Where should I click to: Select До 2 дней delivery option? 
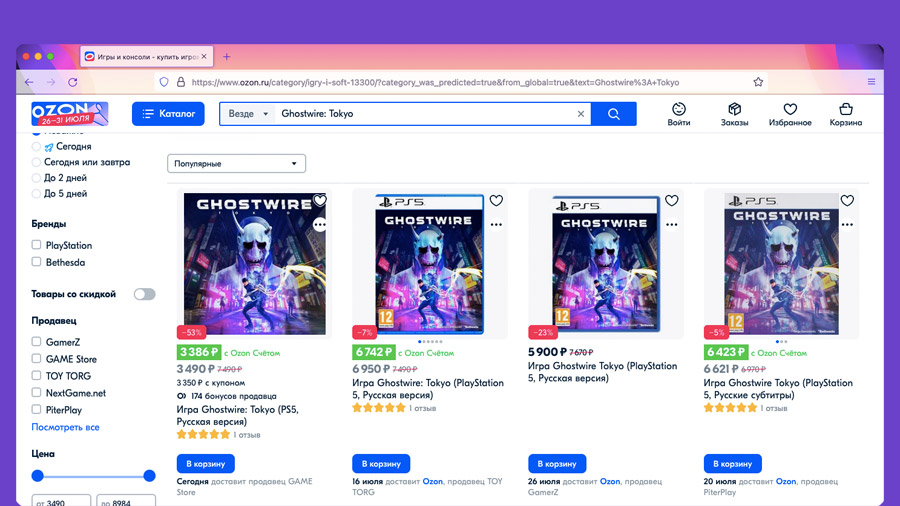[36, 178]
